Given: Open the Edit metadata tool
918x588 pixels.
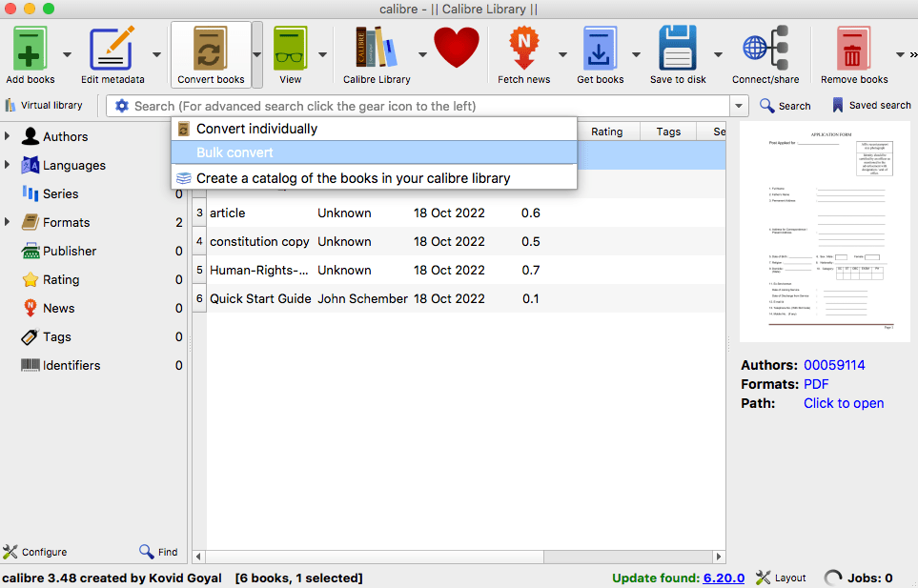Looking at the screenshot, I should [112, 49].
